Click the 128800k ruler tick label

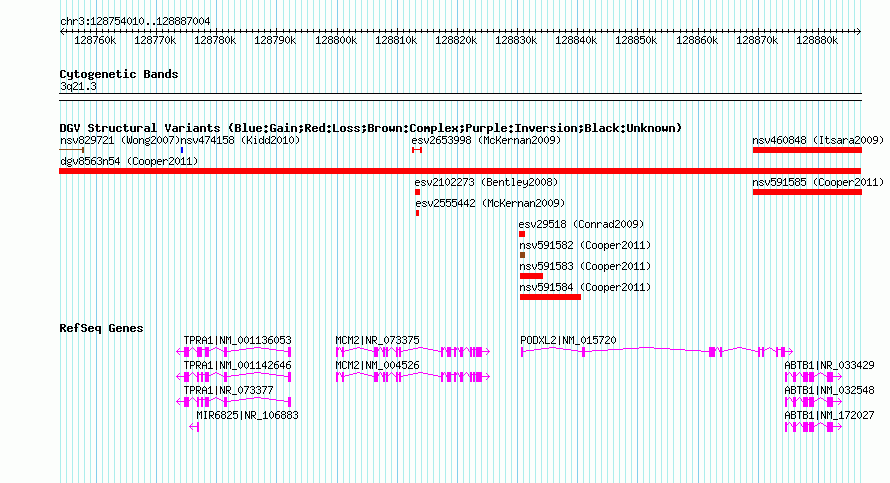pos(336,40)
